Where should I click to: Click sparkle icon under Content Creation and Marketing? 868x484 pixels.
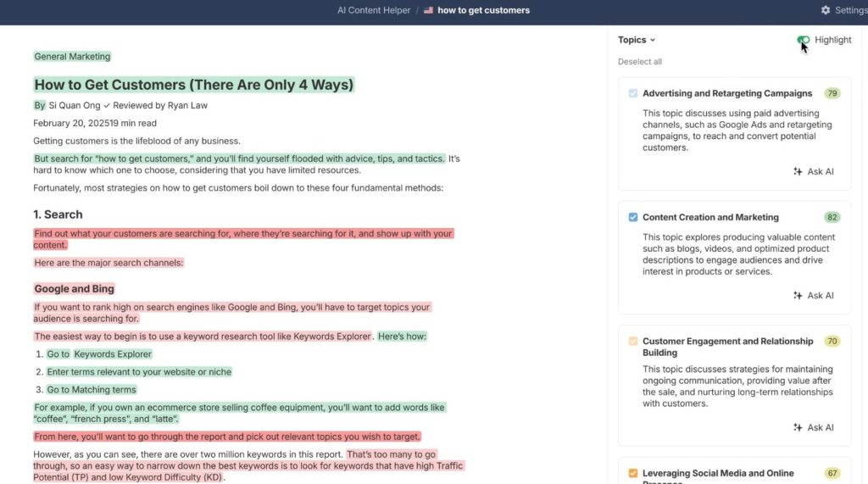tap(798, 295)
